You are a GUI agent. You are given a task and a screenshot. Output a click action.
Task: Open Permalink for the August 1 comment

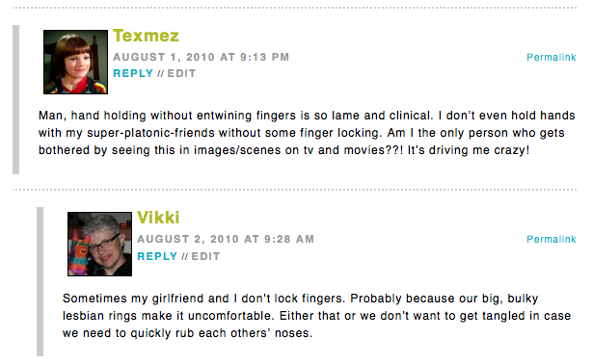click(552, 57)
